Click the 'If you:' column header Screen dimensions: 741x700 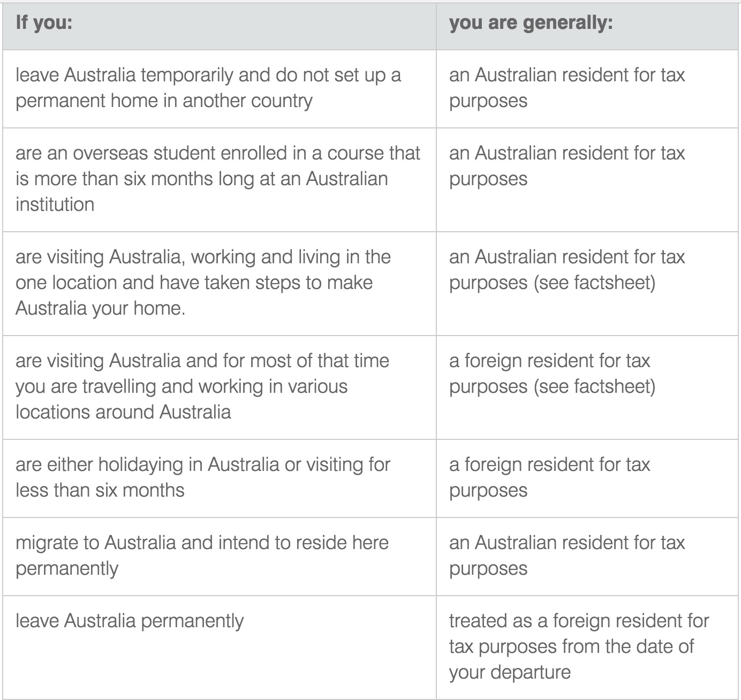(220, 26)
